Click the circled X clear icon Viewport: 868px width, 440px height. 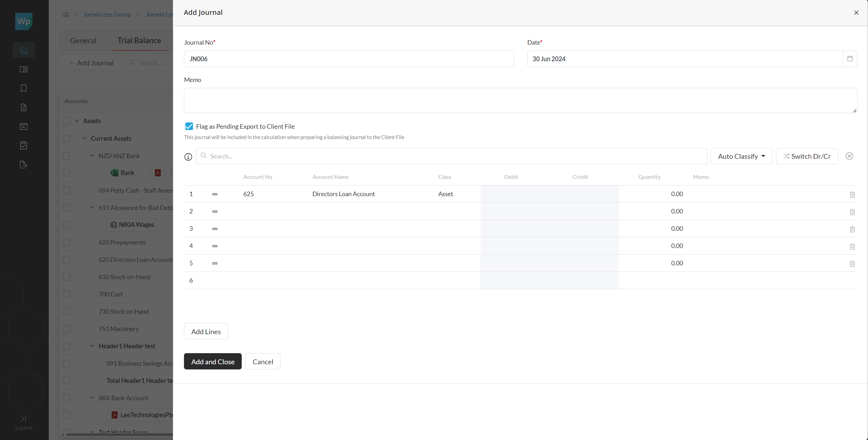pos(849,156)
